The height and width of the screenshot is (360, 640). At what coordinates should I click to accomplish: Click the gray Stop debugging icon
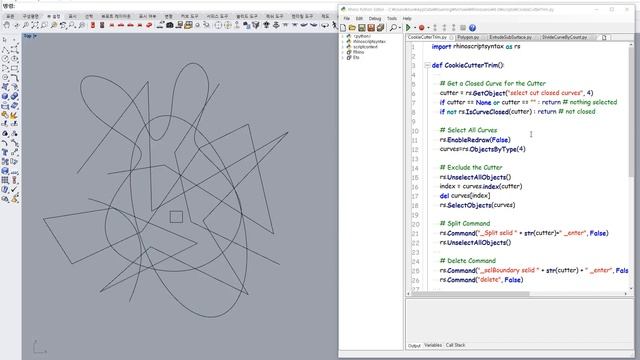click(463, 28)
